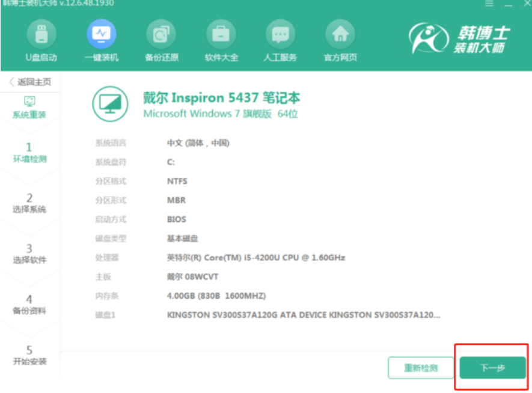Open the U盘启动 USB boot icon
Screen dimensions: 532x393
click(x=41, y=34)
